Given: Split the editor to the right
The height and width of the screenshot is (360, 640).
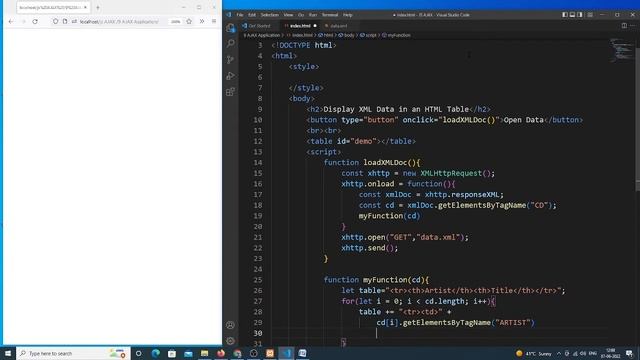Looking at the screenshot, I should [624, 26].
